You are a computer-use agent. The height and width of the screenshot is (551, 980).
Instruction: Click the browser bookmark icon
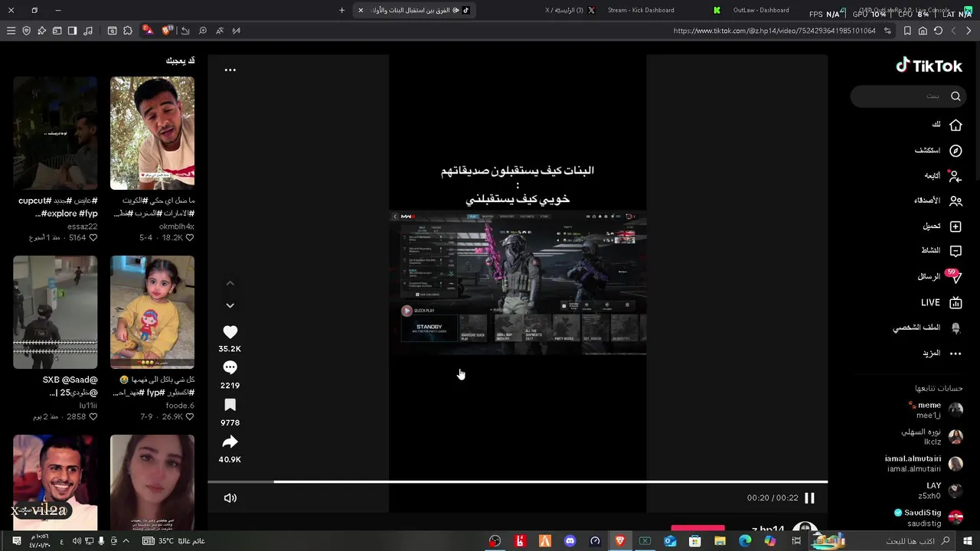[x=907, y=31]
